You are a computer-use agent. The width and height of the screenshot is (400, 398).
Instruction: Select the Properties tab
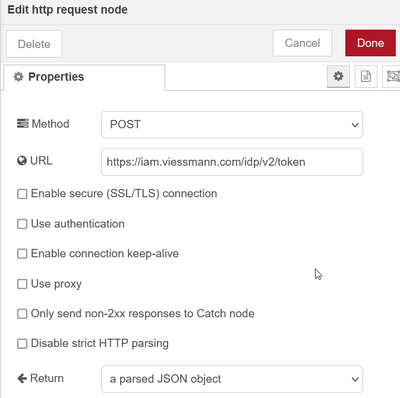point(84,77)
